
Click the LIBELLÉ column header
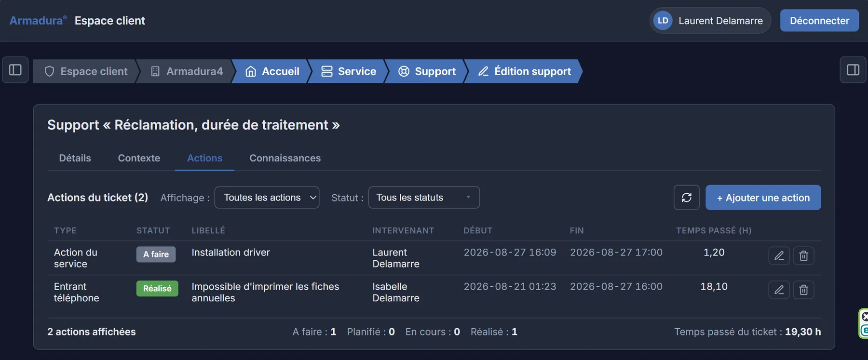tap(208, 230)
